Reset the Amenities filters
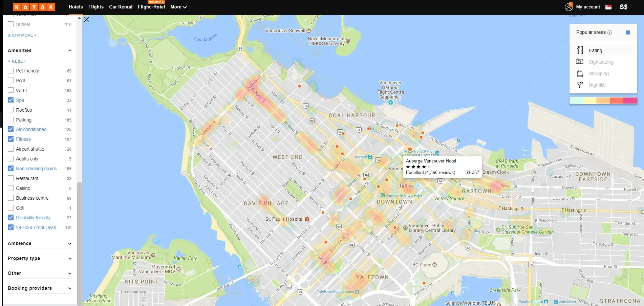 (17, 61)
